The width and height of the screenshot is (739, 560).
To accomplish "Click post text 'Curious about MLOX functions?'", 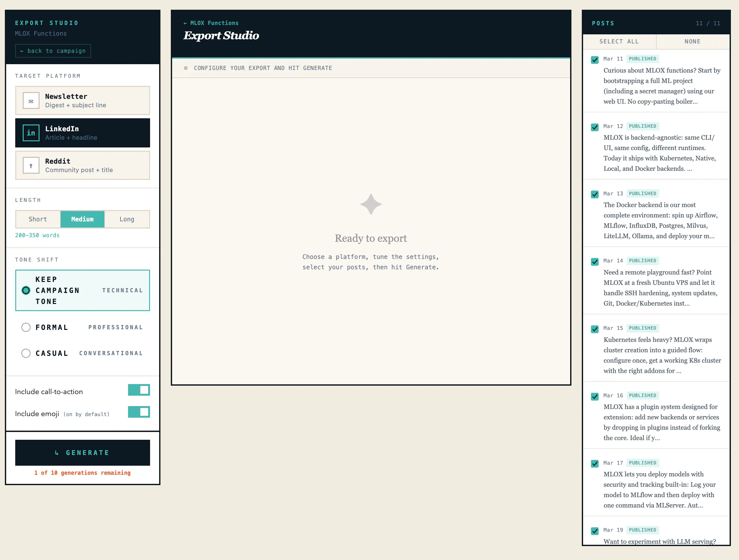I will pyautogui.click(x=650, y=71).
